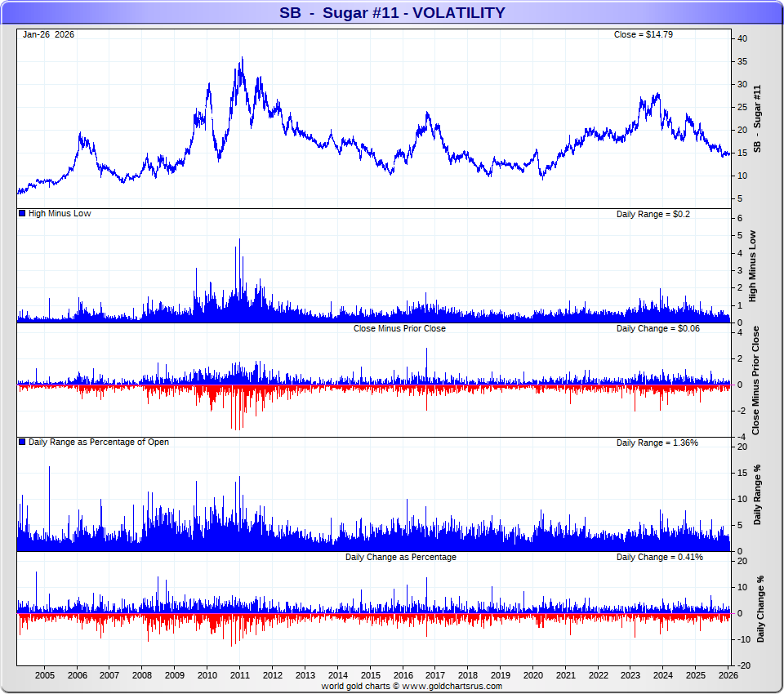This screenshot has width=784, height=694.
Task: Click the blue 'Daily Range as Percentage' legend square
Action: point(22,442)
